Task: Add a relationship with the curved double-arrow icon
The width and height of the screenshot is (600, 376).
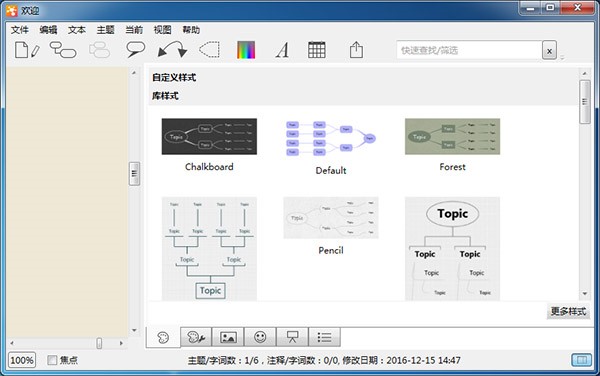Action: [172, 50]
